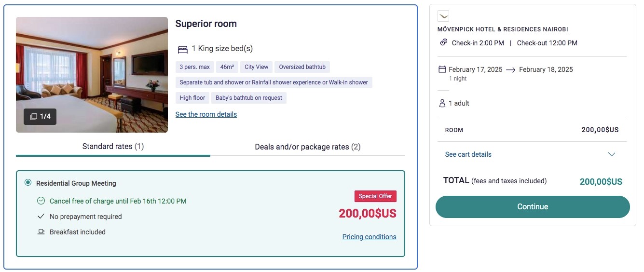644x272 pixels.
Task: Click the free cancellation clock icon
Action: click(41, 201)
